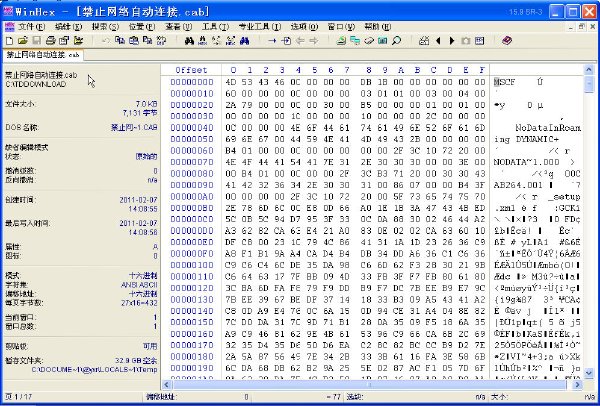600x406 pixels.
Task: Open the 搜索(S) menu
Action: pos(105,27)
